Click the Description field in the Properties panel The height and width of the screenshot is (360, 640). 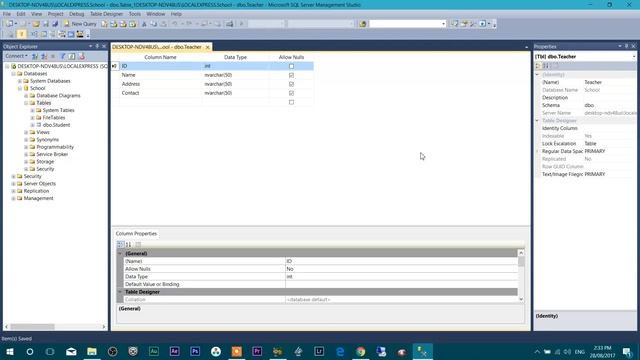[610, 98]
